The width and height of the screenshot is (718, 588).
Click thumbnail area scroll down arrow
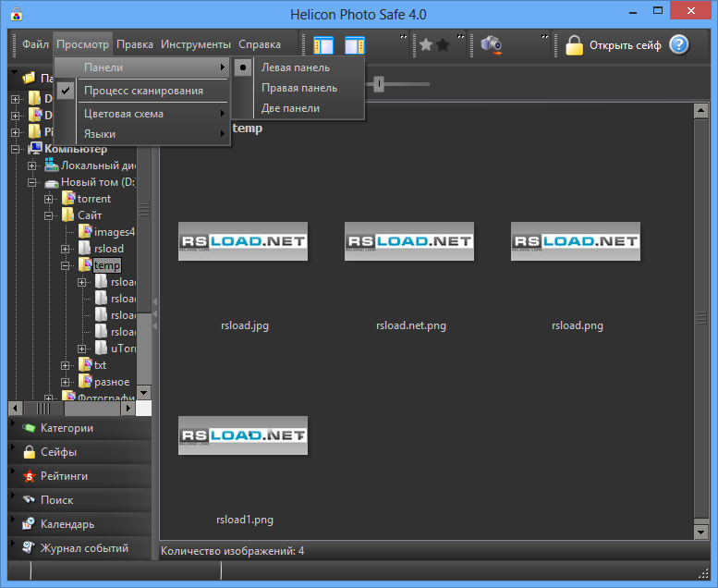(701, 533)
